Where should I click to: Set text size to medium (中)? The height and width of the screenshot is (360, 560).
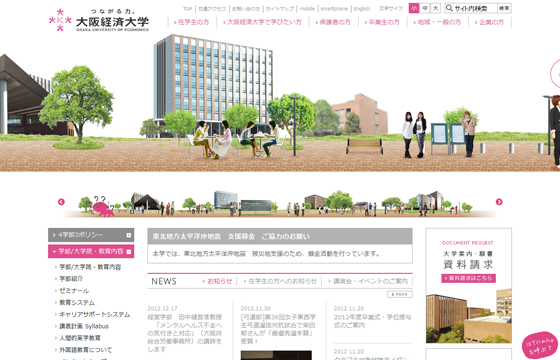(425, 8)
